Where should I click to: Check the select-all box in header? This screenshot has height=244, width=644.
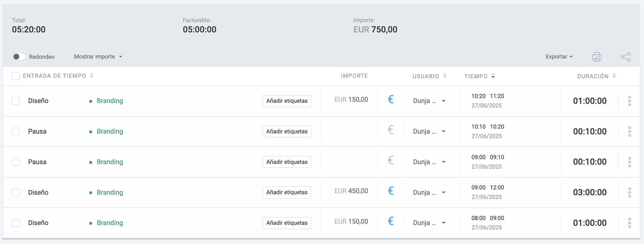point(16,76)
